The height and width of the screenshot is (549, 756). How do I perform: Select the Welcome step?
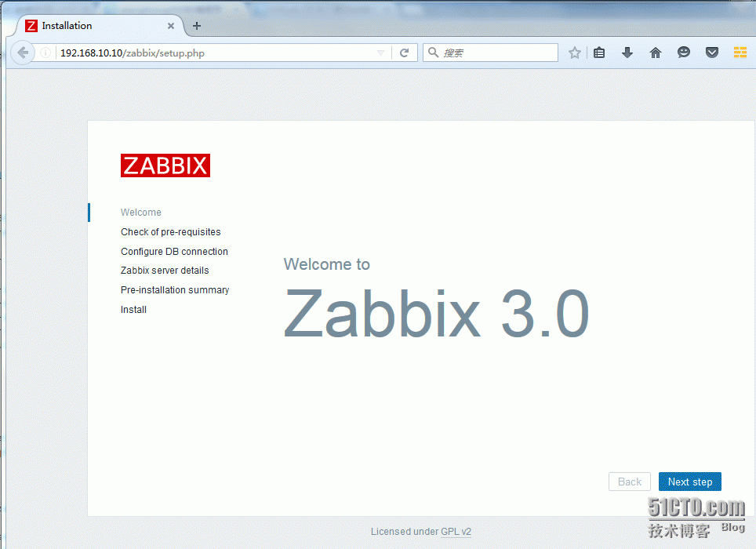point(141,212)
